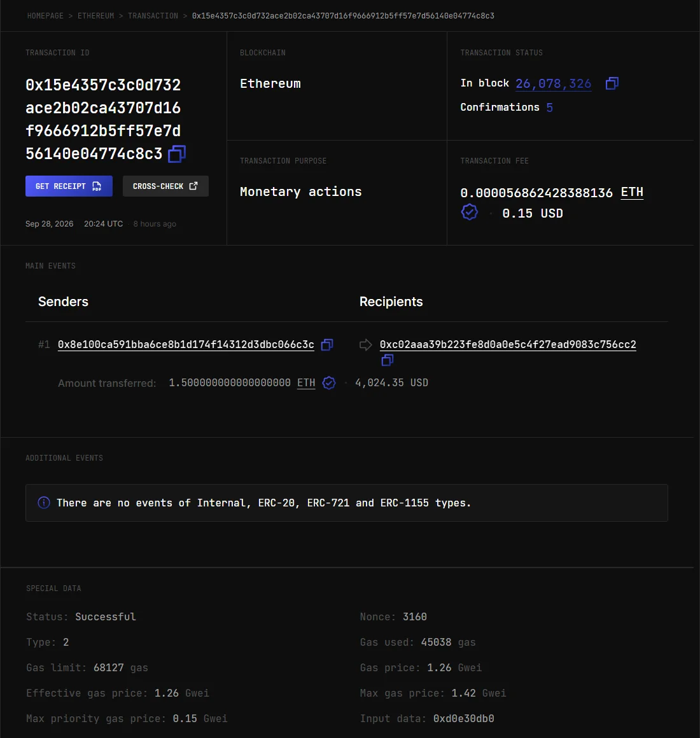Click the Type value 2
The width and height of the screenshot is (700, 738).
pos(66,642)
